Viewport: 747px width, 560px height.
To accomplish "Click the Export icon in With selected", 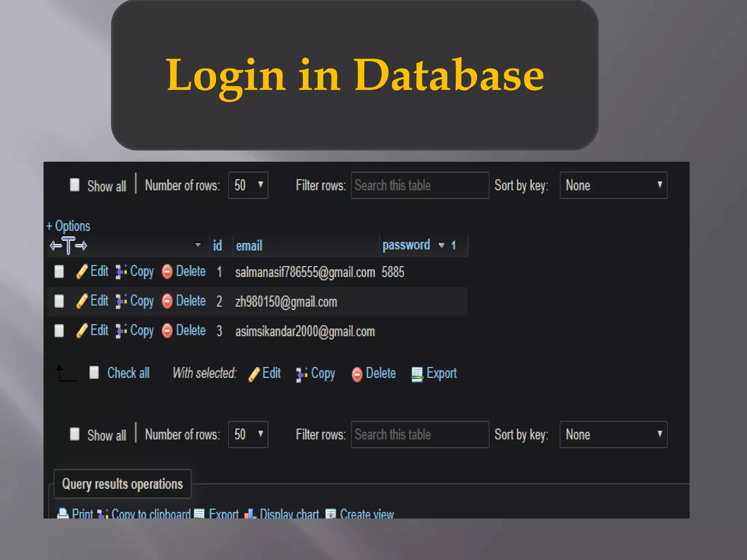I will pos(417,374).
